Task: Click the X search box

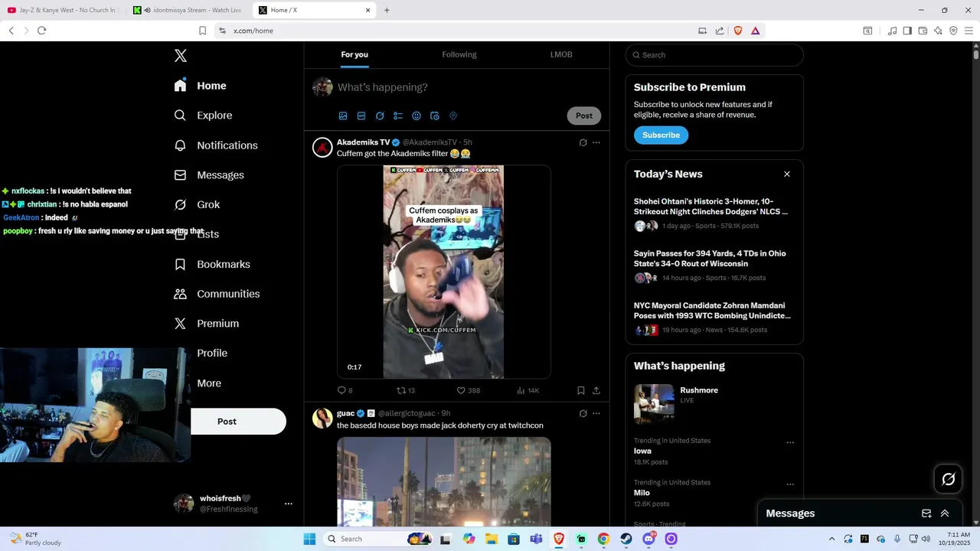Action: point(714,55)
